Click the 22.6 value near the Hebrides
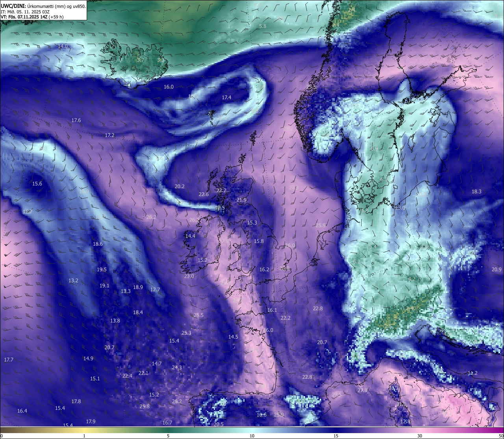Viewport: 504px width, 439px height. pos(204,194)
